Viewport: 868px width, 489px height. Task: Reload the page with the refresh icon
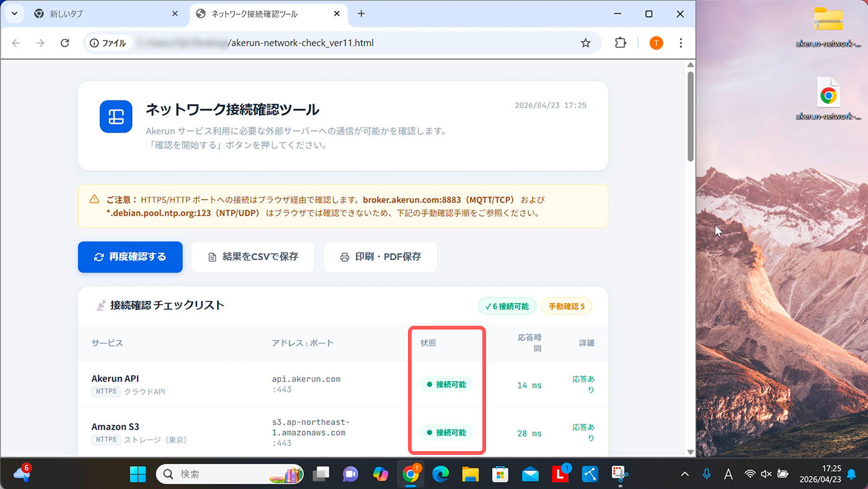click(x=64, y=43)
